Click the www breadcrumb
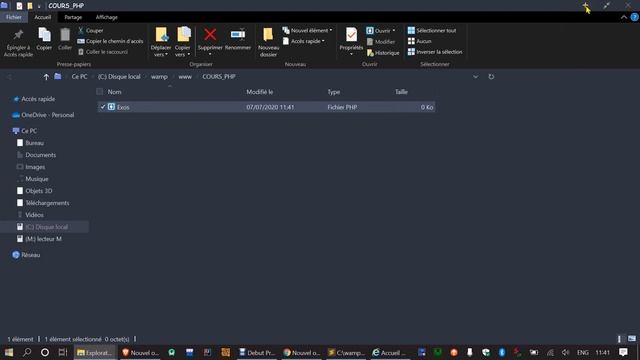 point(185,77)
